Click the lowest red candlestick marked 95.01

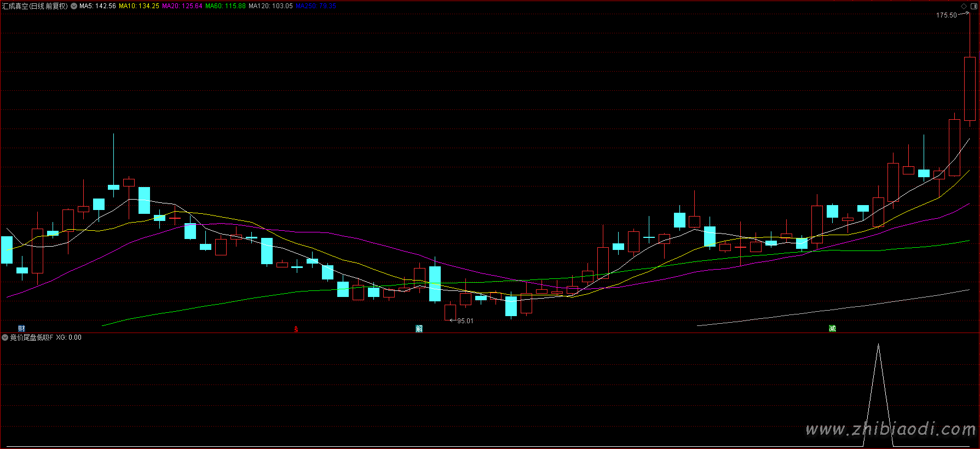450,312
